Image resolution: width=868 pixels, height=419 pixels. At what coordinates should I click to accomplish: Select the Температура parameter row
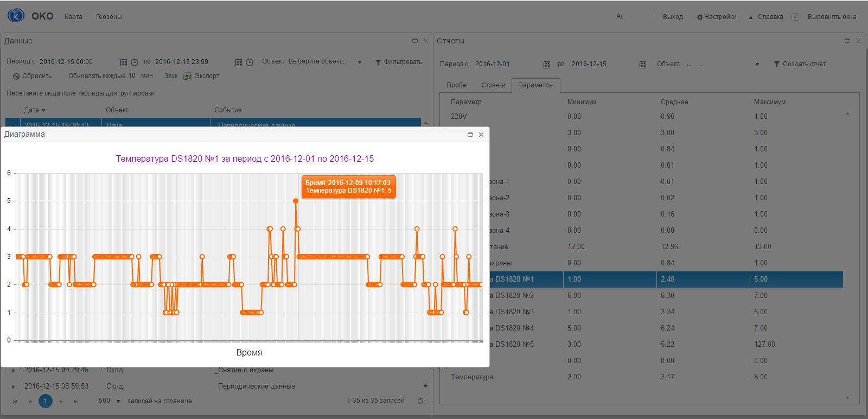[644, 377]
